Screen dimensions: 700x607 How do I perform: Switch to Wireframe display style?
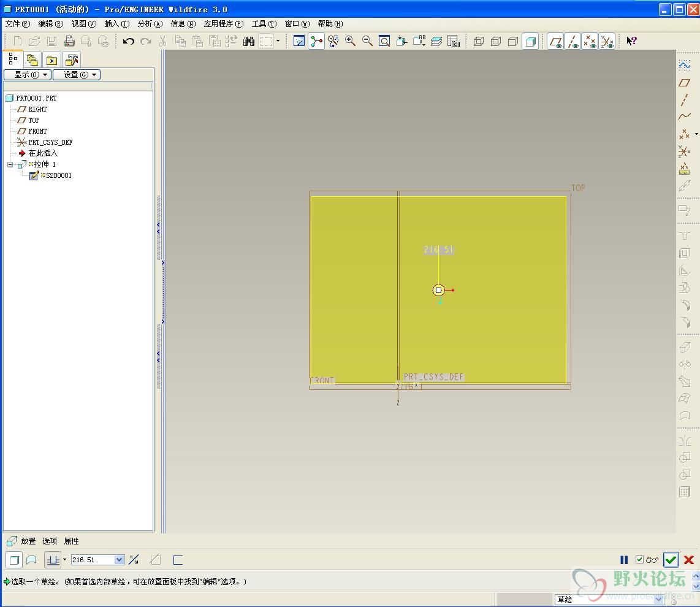pos(479,42)
